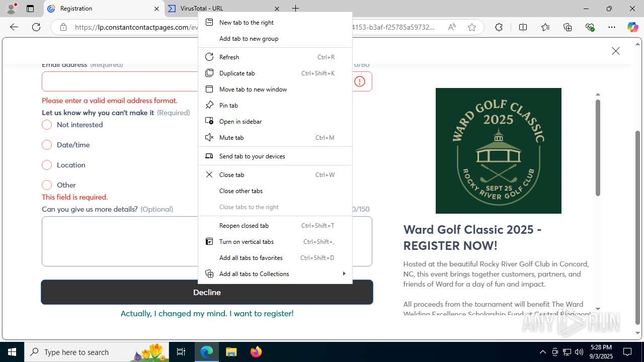Open the Favorites list icon
The height and width of the screenshot is (362, 644).
pyautogui.click(x=545, y=27)
